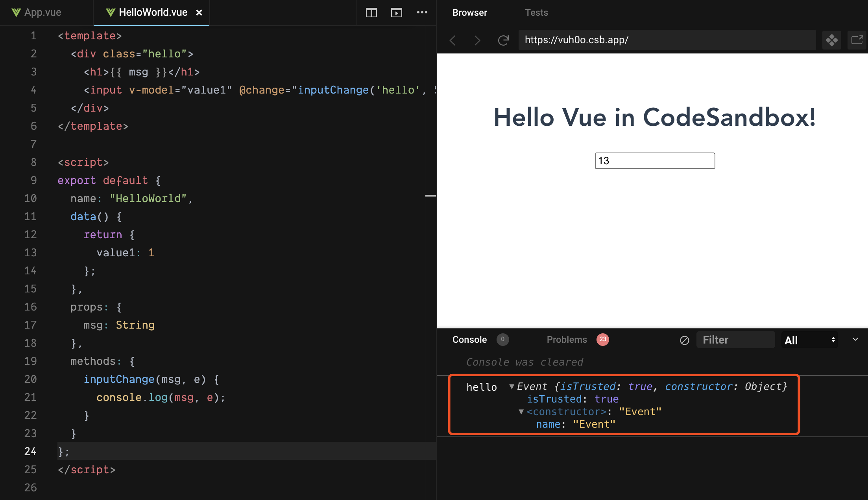Click the logged 'hello' text in console
Viewport: 868px width, 500px height.
[482, 387]
